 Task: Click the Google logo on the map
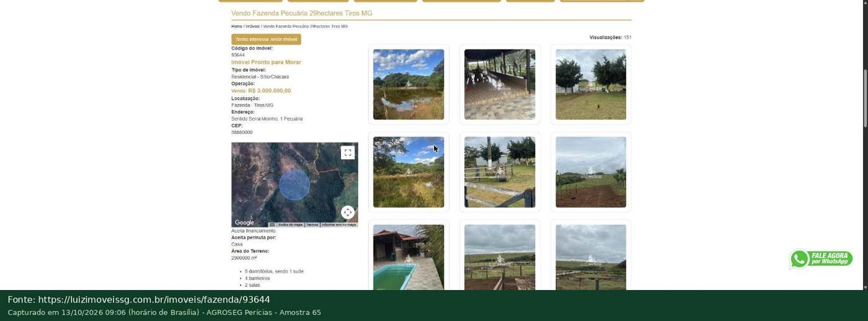pyautogui.click(x=244, y=222)
